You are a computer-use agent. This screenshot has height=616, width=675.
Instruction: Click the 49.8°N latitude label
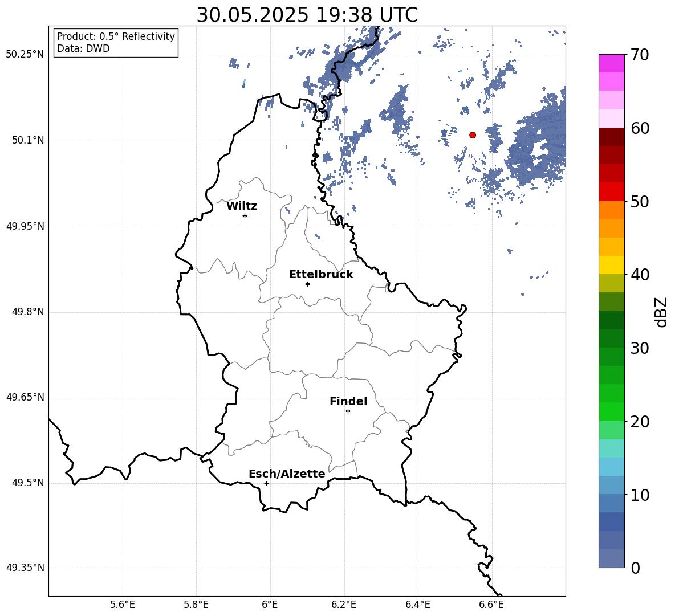coord(29,312)
